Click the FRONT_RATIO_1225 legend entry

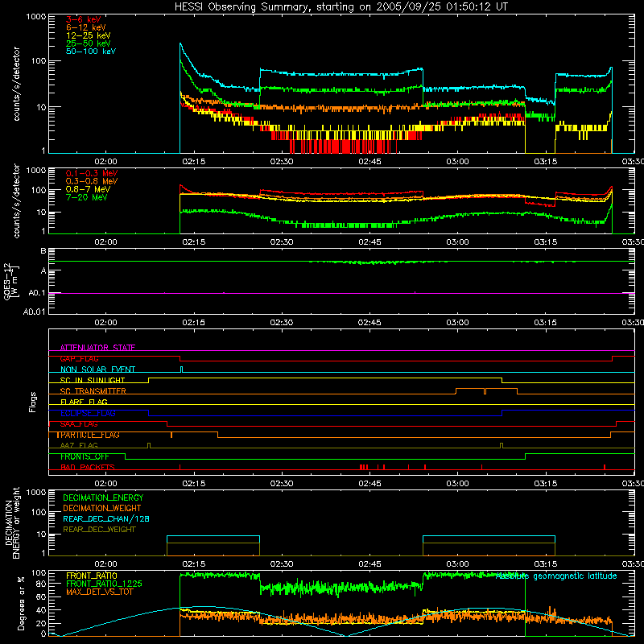(105, 584)
